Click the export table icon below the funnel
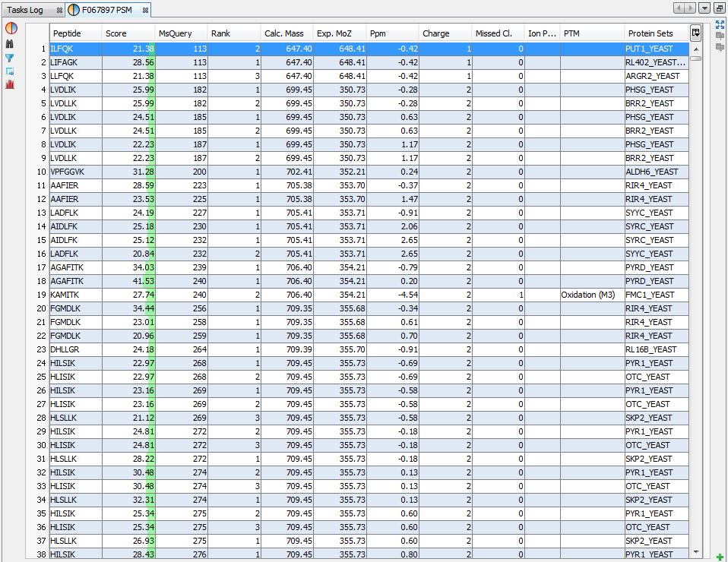 (10, 71)
